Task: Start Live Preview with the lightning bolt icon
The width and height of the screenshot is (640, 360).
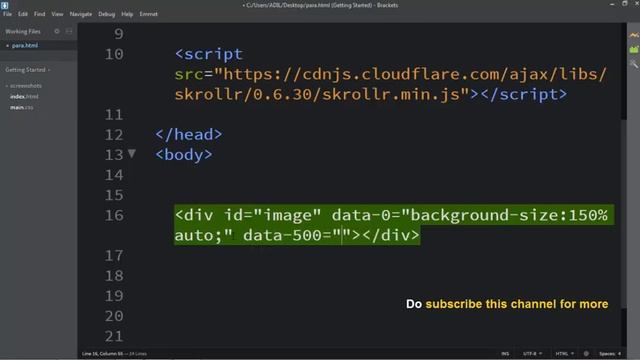Action: click(x=633, y=36)
